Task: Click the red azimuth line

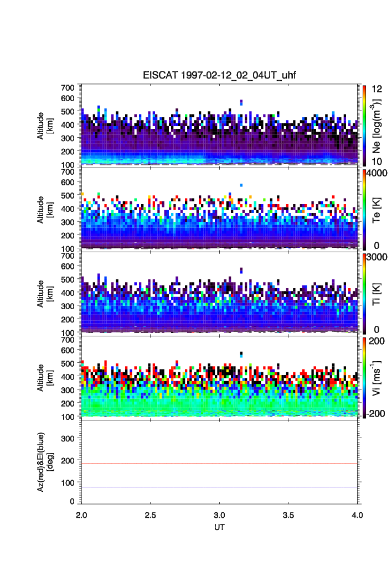Action: (219, 464)
